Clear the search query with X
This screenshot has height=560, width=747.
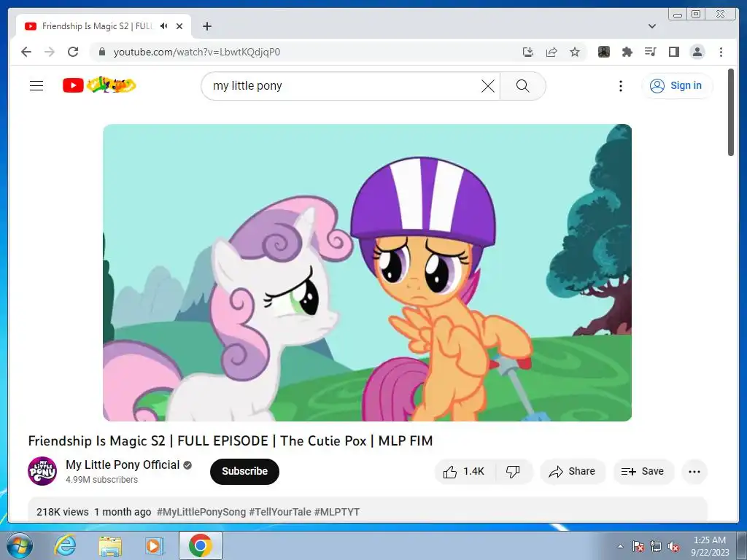488,86
